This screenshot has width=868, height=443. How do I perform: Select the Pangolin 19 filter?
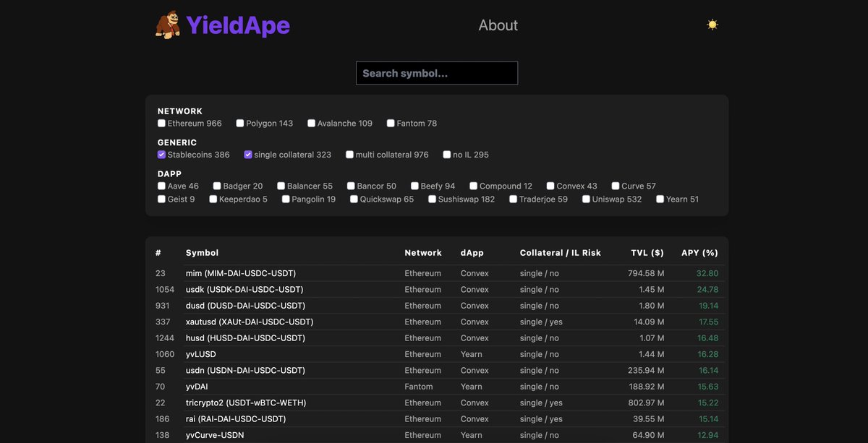pyautogui.click(x=286, y=199)
